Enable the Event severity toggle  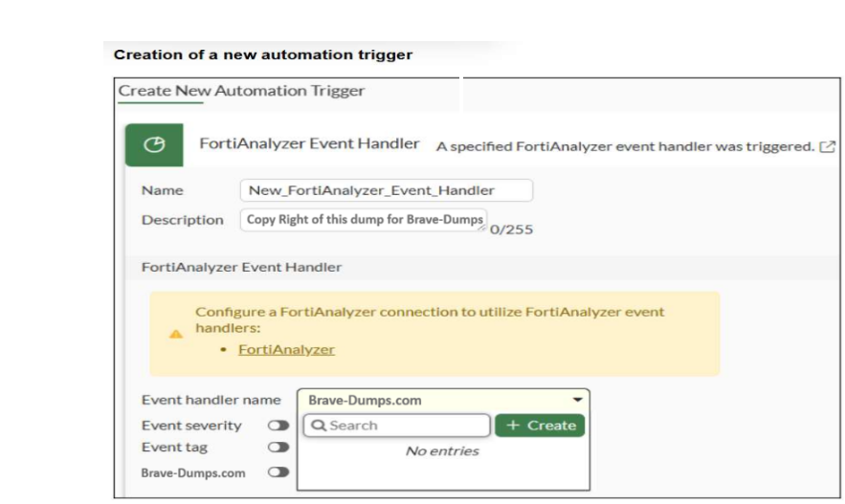click(278, 426)
